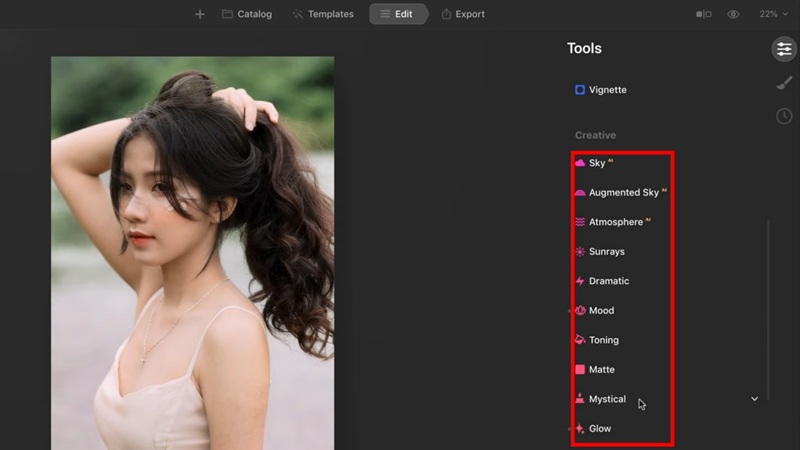Toggle the before/after compare view
The height and width of the screenshot is (450, 800).
[704, 15]
